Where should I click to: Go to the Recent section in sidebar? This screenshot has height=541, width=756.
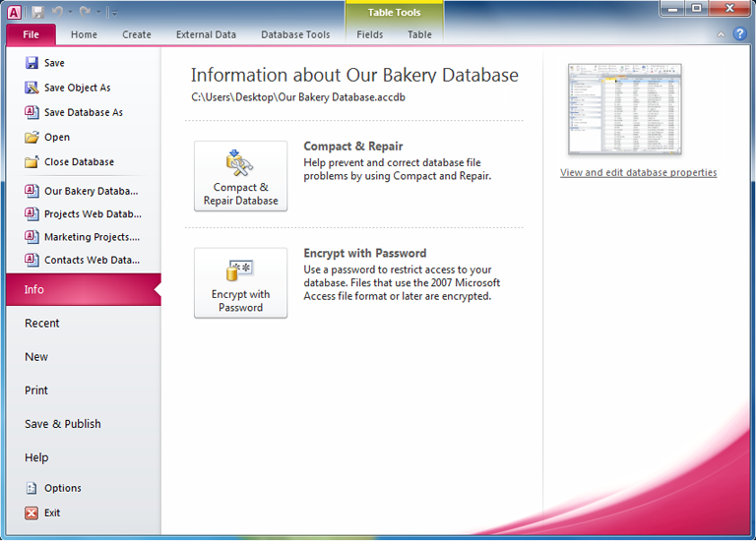click(x=42, y=323)
